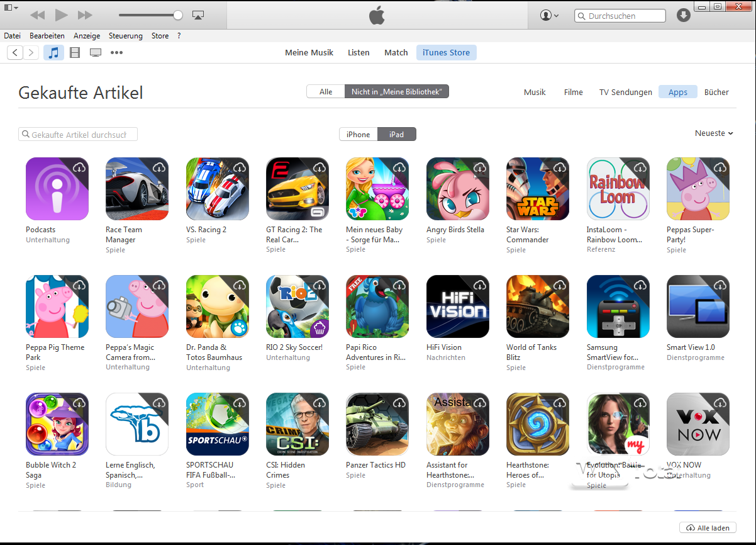
Task: Click the AirPlay icon beside volume
Action: [x=198, y=14]
